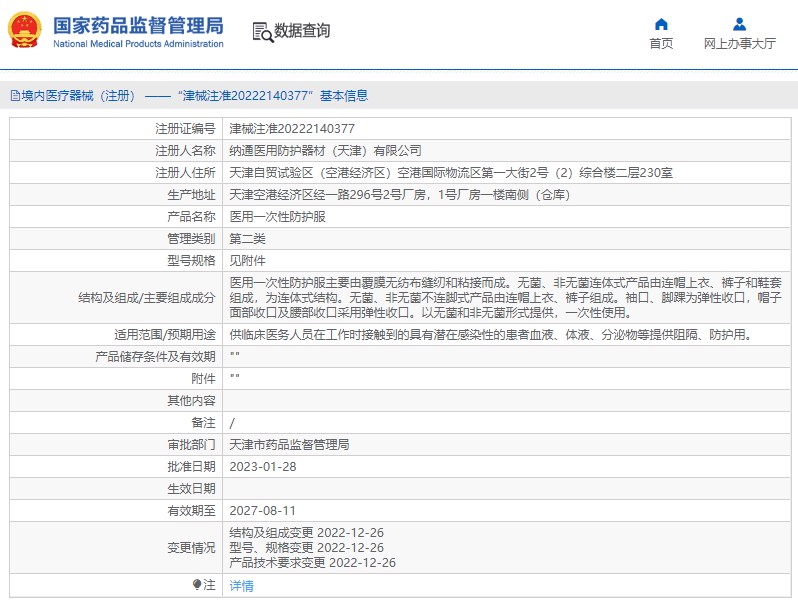Click the 生效日期 label

click(x=191, y=489)
